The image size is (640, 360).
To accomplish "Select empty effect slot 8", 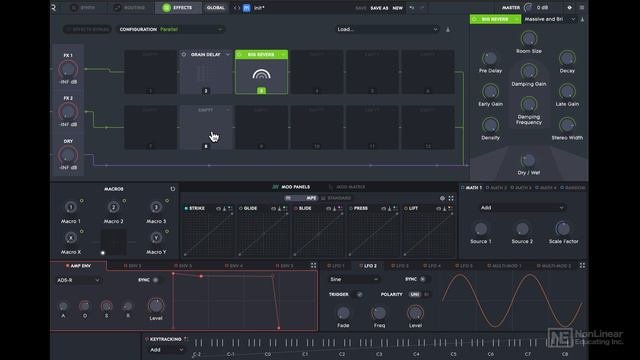I will click(206, 127).
